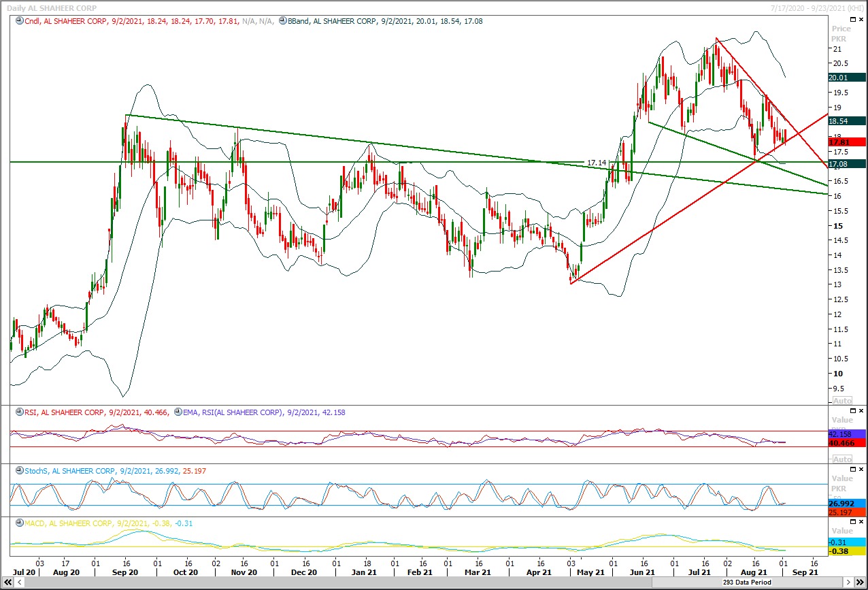868x590 pixels.
Task: Click the BBand indicator icon
Action: coord(282,21)
